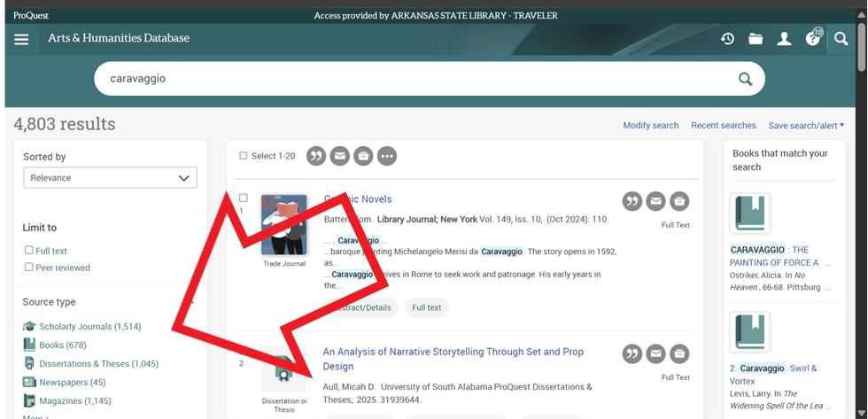Check the Select 1-20 checkbox

click(x=244, y=156)
